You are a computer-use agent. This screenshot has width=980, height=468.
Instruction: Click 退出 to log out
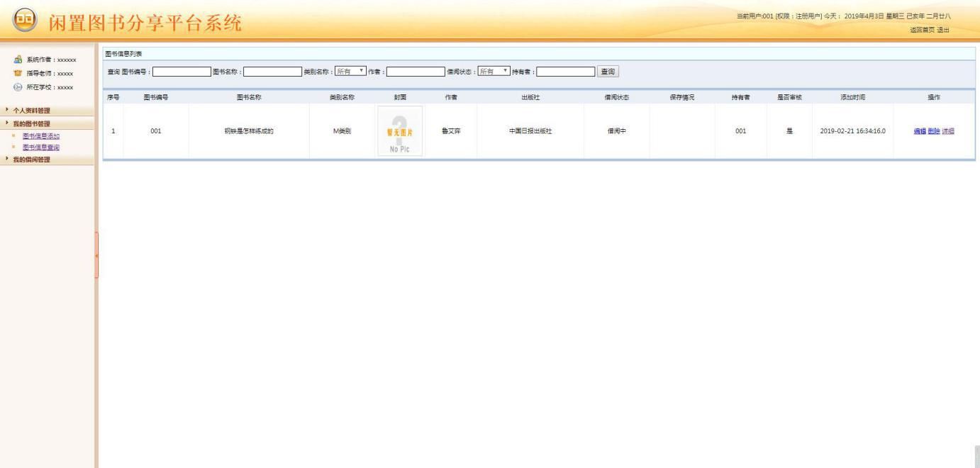point(942,29)
